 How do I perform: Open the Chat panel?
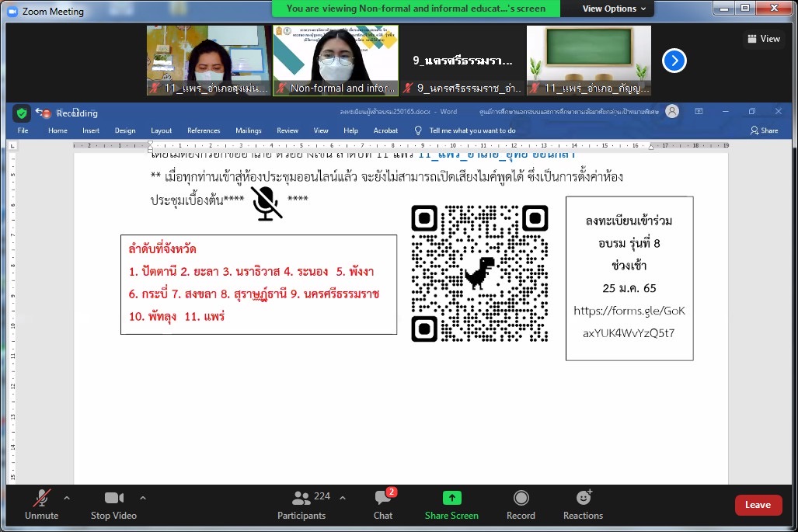coord(383,505)
